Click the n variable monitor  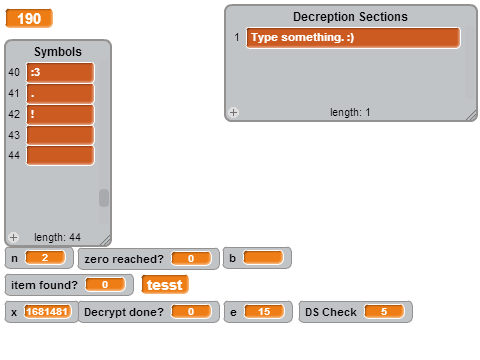point(39,258)
